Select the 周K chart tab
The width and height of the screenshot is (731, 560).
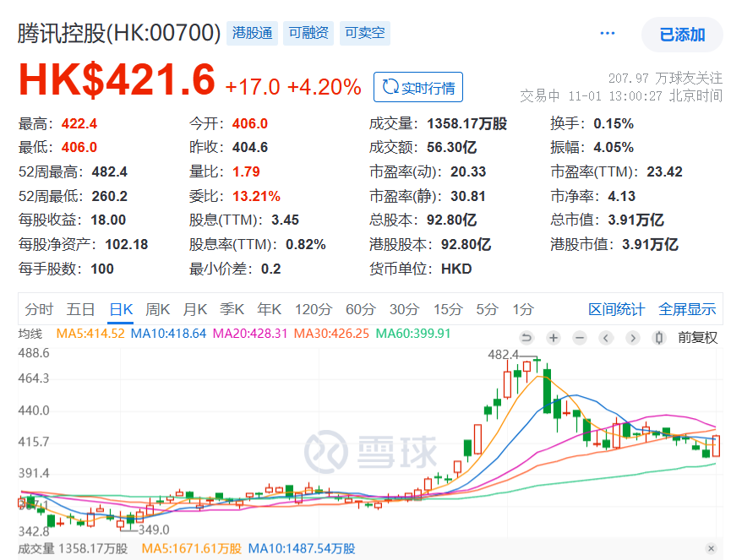(157, 309)
